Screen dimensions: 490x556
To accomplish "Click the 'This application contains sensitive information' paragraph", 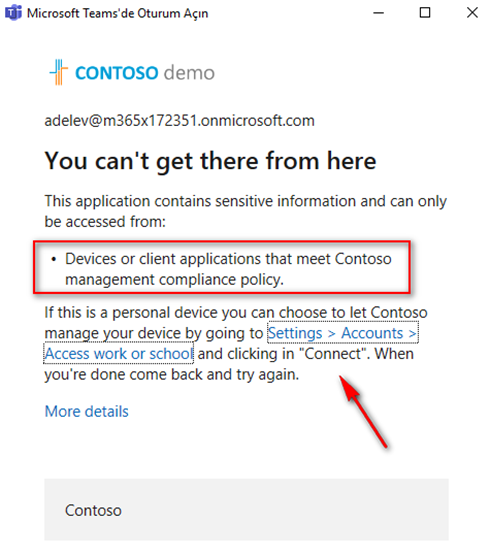I will point(245,211).
